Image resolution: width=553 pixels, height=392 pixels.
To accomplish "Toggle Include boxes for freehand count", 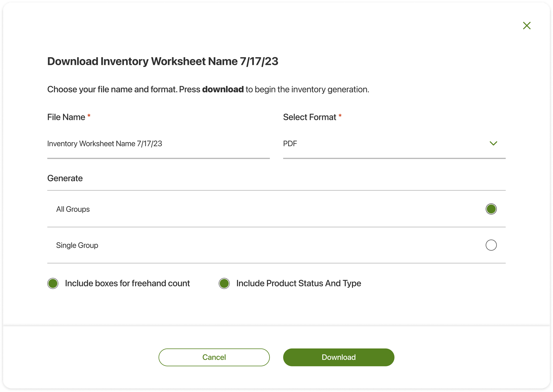I will click(53, 284).
